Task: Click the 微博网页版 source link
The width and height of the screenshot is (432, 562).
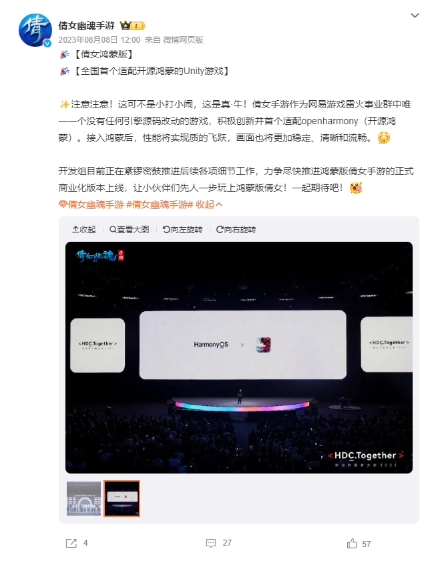Action: click(183, 40)
